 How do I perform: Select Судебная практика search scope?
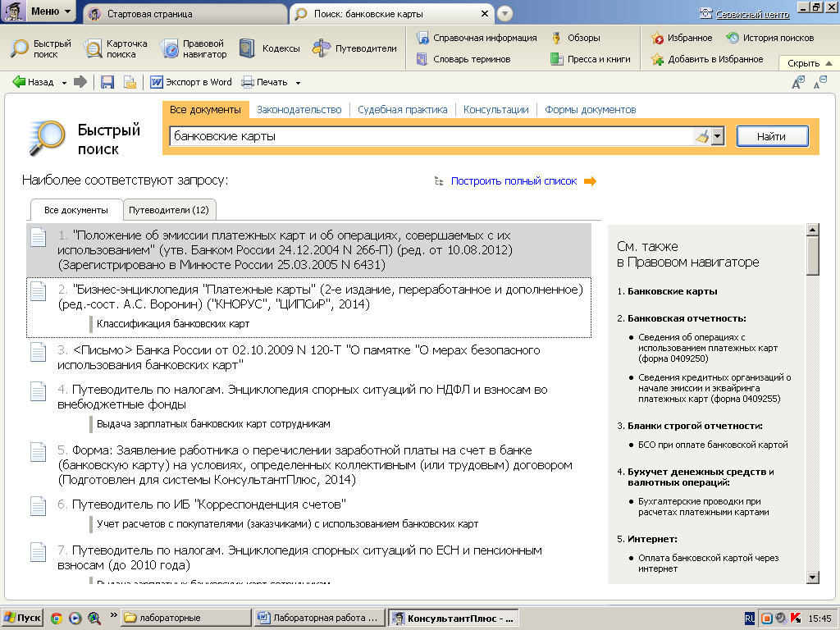point(402,110)
